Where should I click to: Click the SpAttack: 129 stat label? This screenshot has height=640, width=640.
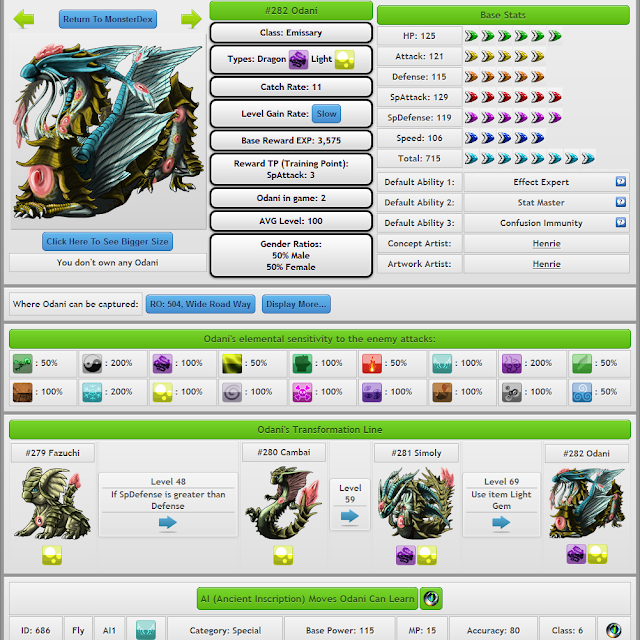419,97
